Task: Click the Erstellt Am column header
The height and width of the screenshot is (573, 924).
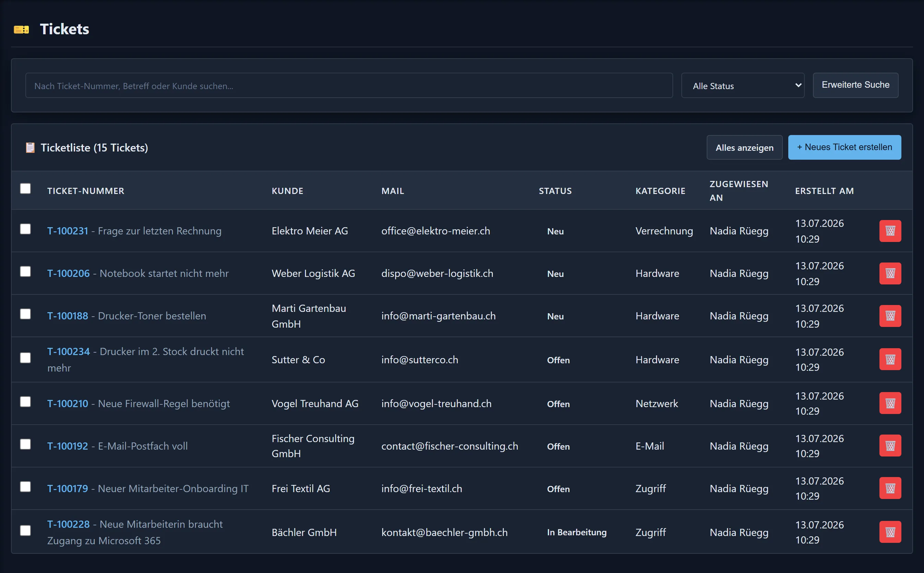Action: pos(824,191)
